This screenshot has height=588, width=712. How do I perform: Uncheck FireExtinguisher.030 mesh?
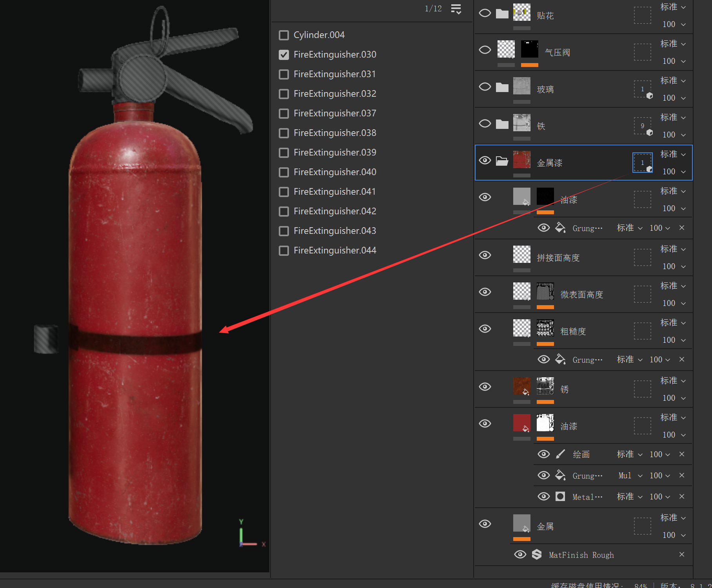284,55
